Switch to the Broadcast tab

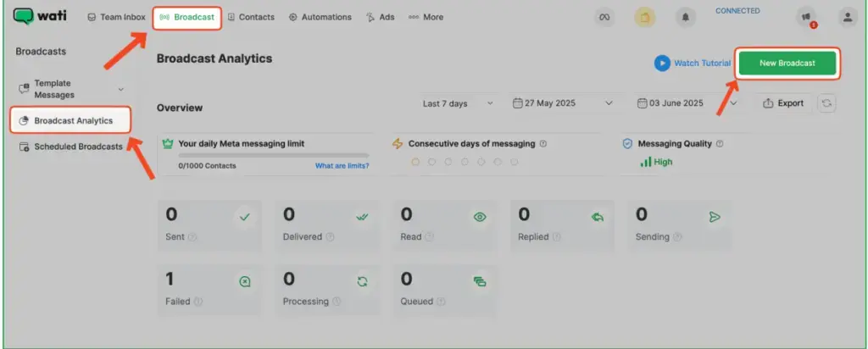click(x=187, y=17)
